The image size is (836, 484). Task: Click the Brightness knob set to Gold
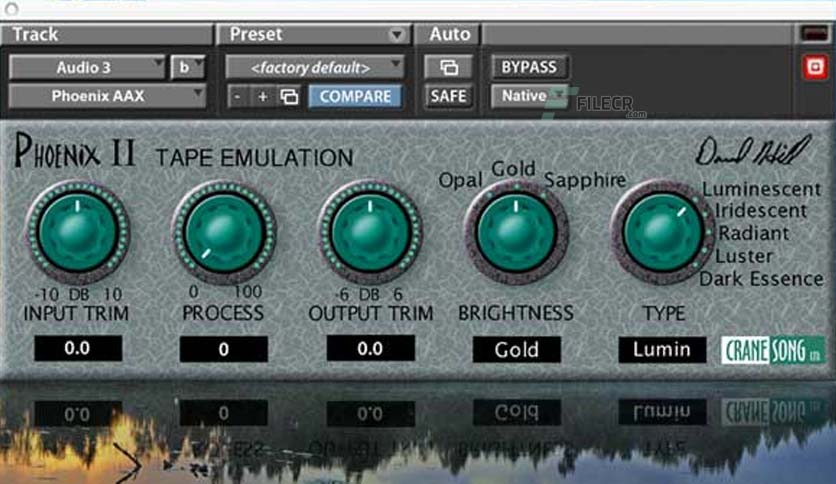[516, 232]
